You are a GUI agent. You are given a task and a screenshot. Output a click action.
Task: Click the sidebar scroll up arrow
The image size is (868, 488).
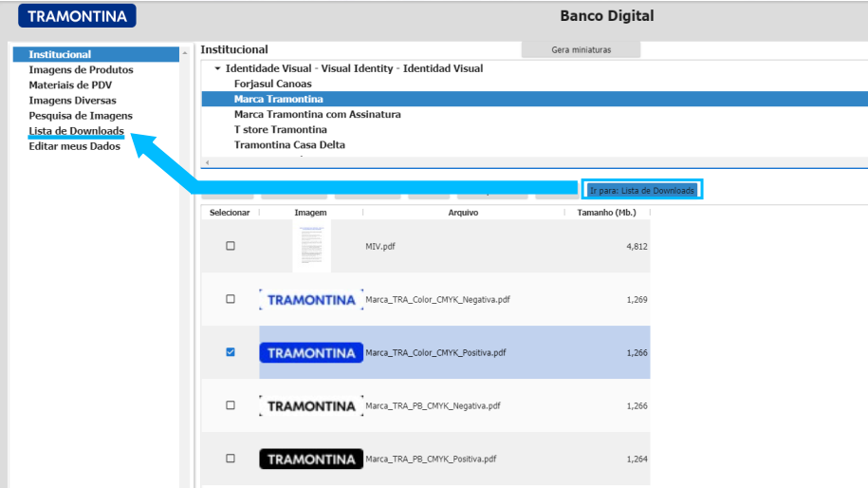[x=185, y=53]
